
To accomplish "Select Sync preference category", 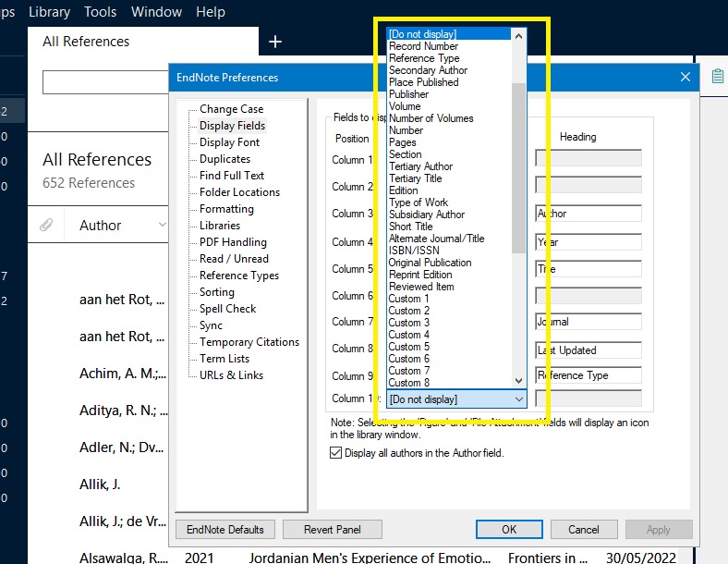I will coord(211,325).
